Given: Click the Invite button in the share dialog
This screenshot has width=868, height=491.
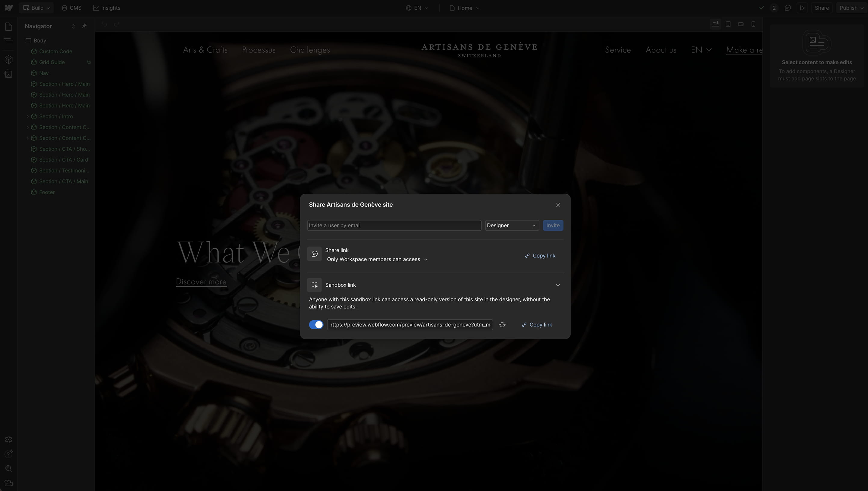Looking at the screenshot, I should pos(553,225).
